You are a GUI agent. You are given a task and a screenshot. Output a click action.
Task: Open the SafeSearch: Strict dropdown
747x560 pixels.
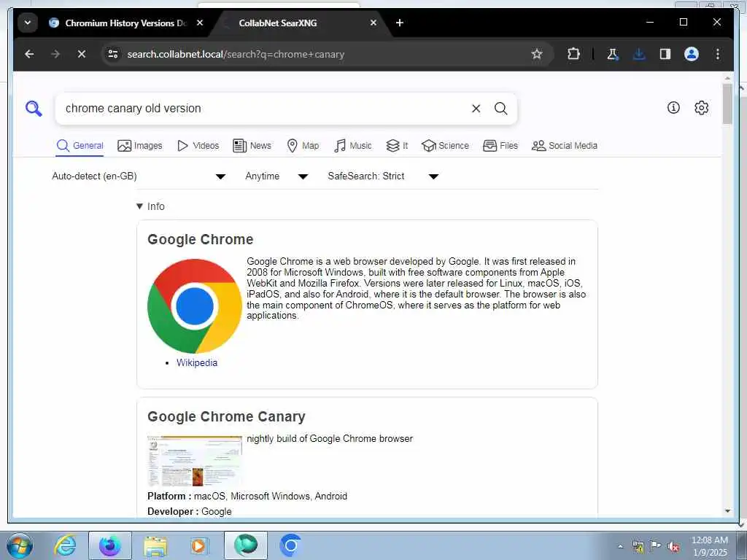click(382, 176)
